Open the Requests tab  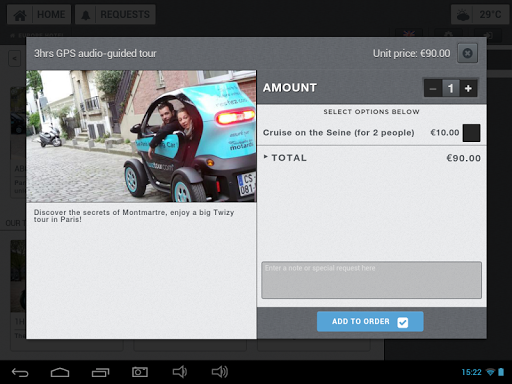click(115, 15)
